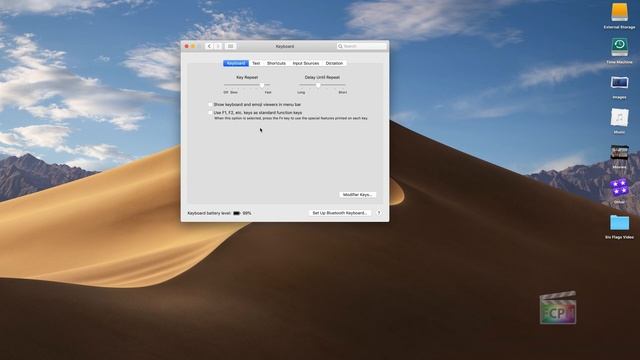Click the Key Repeat slider thumb

262,85
